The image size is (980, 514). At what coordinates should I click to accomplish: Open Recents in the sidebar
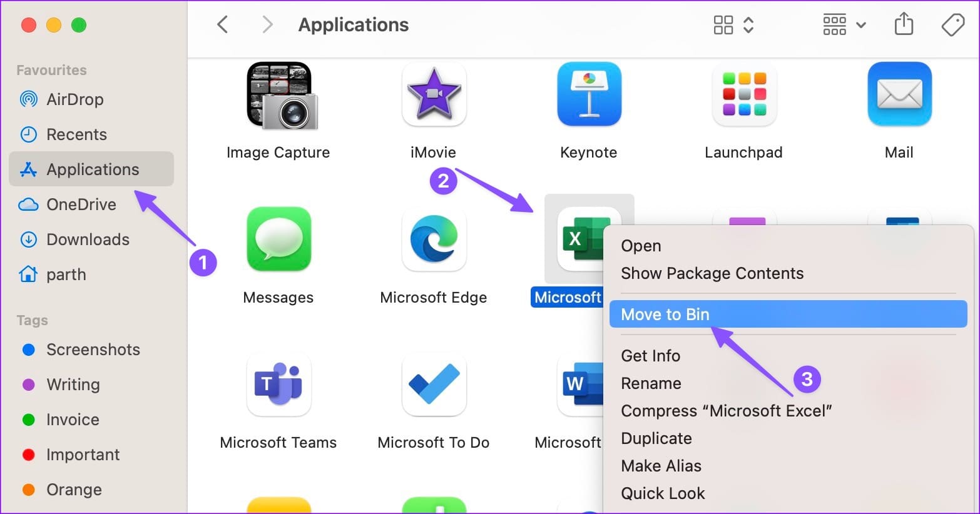tap(91, 134)
